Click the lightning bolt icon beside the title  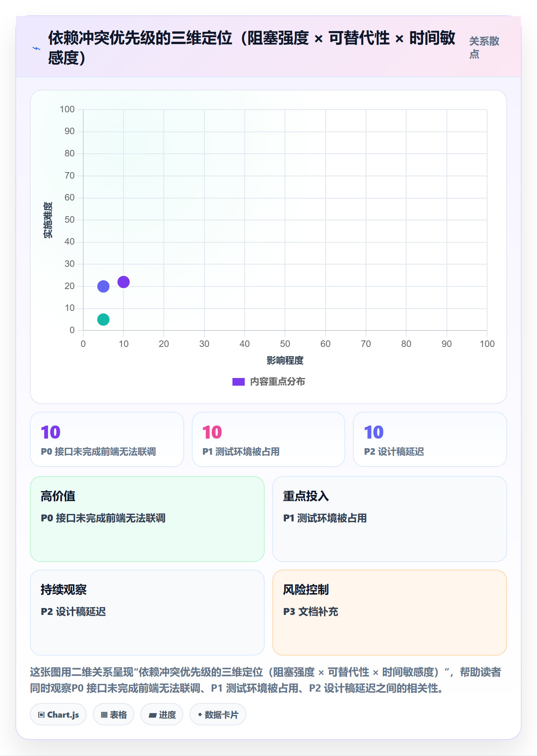pyautogui.click(x=36, y=48)
